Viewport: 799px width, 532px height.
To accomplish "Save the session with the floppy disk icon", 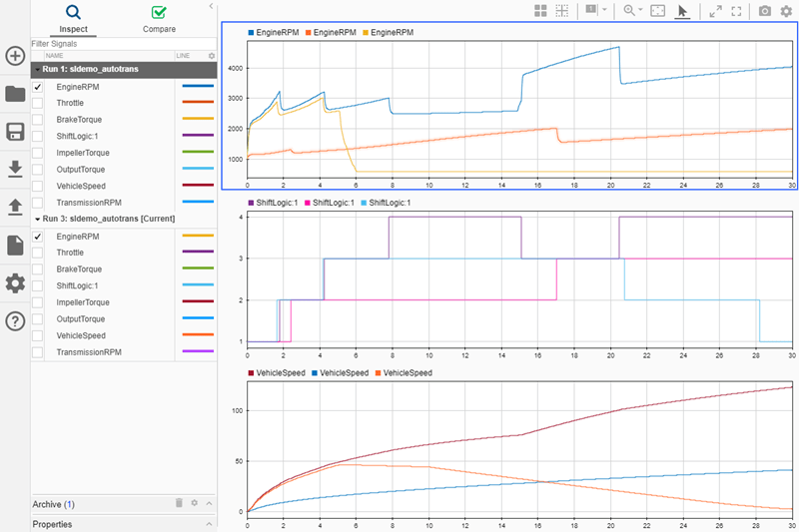I will coord(15,132).
